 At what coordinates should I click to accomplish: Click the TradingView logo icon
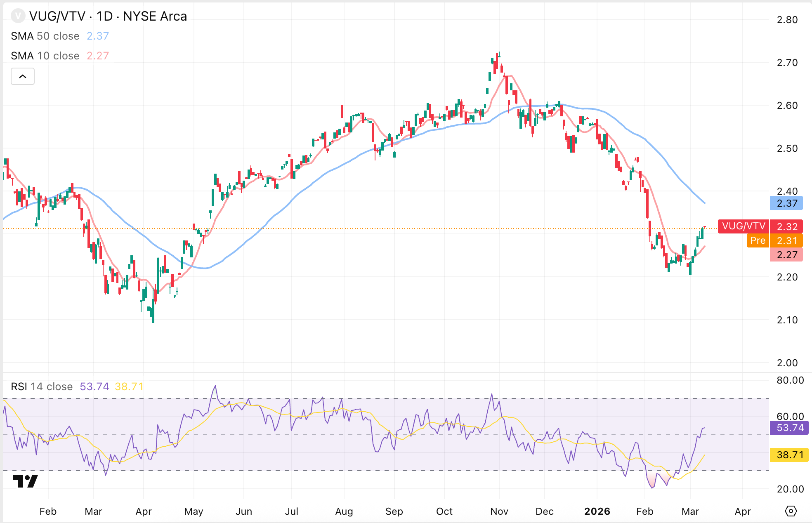[x=25, y=481]
